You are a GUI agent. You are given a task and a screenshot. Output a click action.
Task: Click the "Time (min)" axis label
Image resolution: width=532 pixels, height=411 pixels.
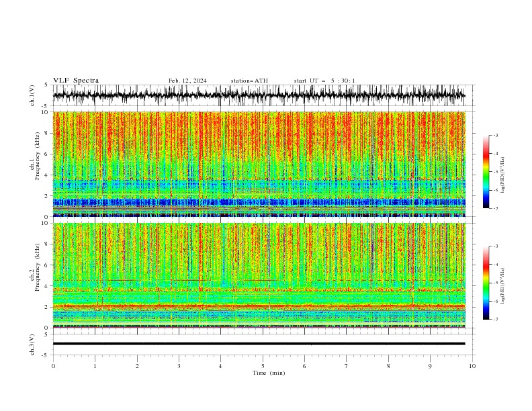269,373
